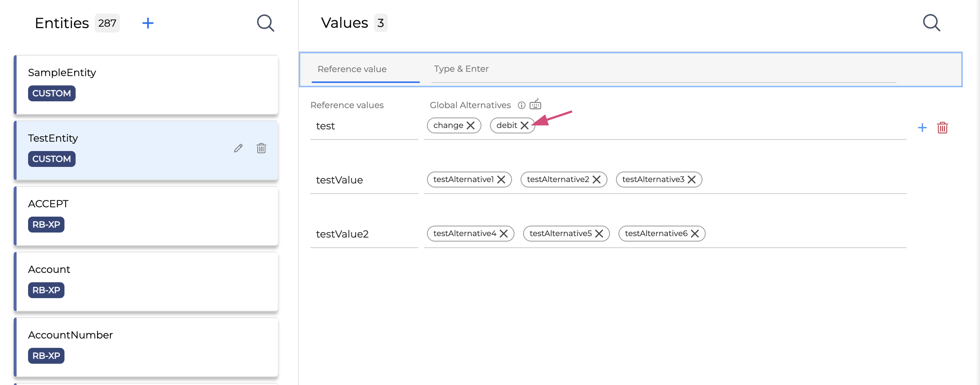
Task: Click info icon beside Global Alternatives
Action: (521, 105)
